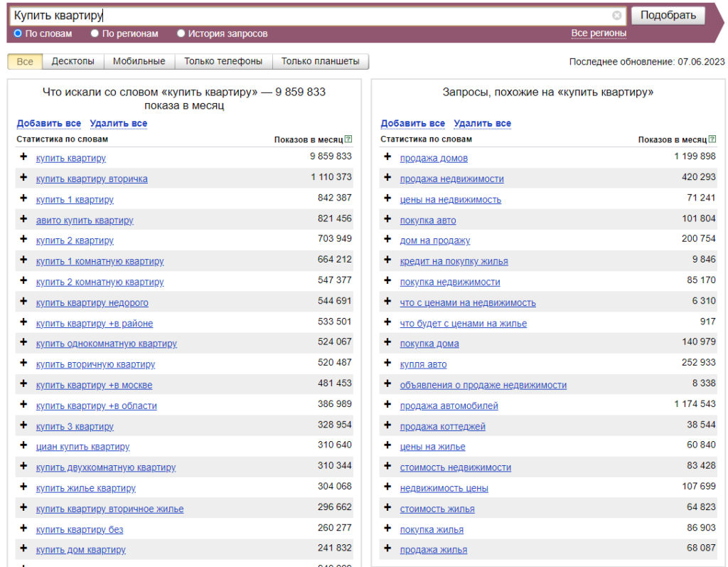Add «продажа коттеджей» via plus icon
The image size is (728, 567).
click(x=387, y=425)
